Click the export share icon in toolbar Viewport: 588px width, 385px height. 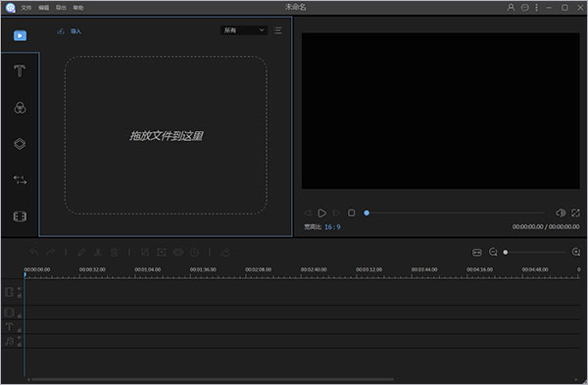(x=225, y=253)
